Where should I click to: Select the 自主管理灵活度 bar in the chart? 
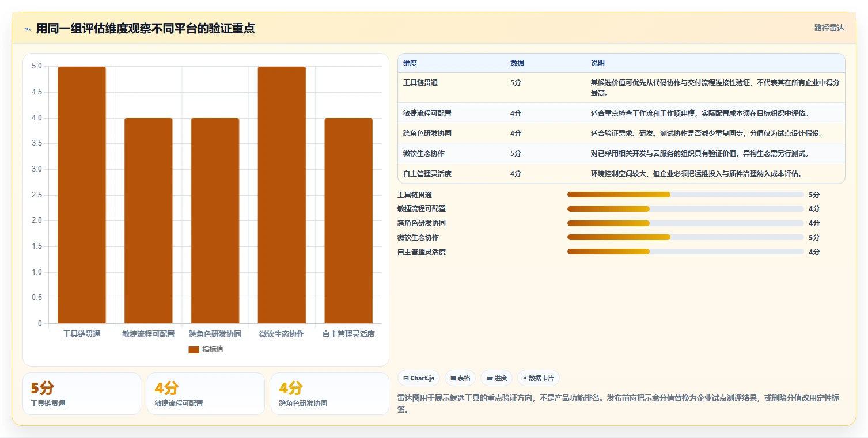coord(348,220)
